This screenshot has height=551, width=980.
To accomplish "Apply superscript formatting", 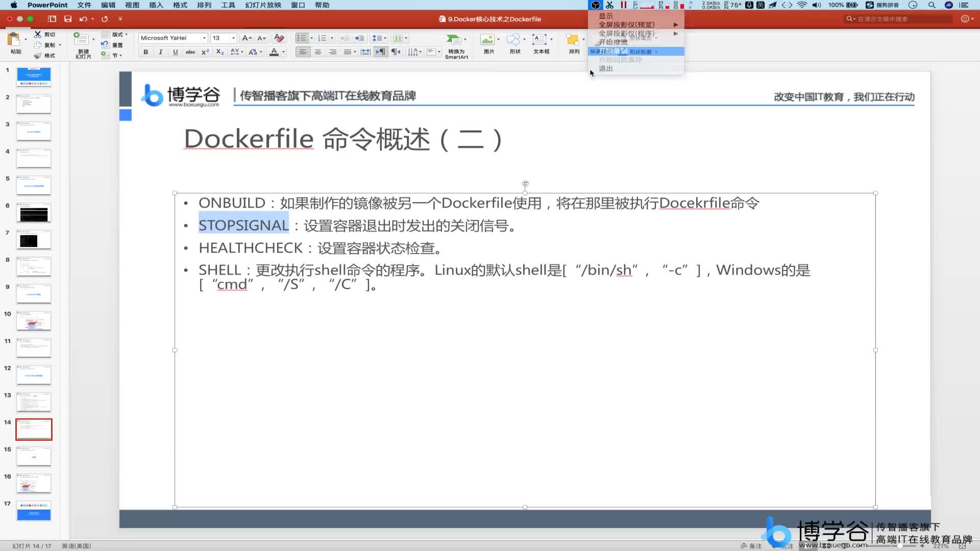I will click(x=205, y=52).
